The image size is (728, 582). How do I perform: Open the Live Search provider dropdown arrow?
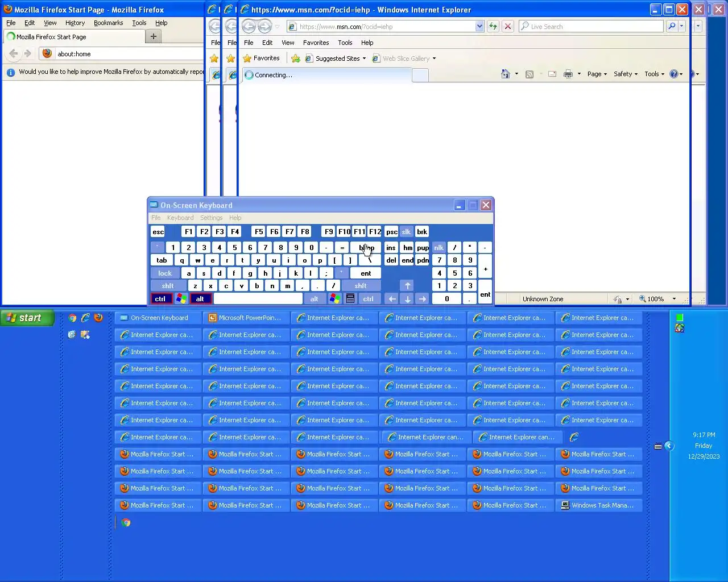coord(682,26)
